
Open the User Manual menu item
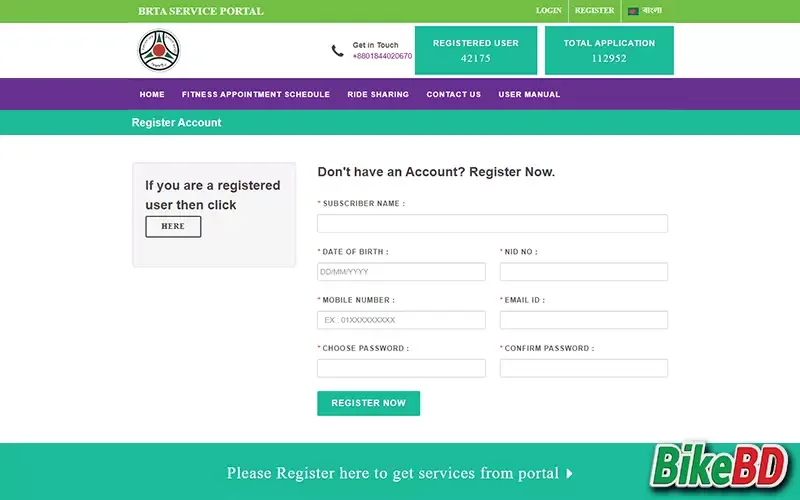(x=529, y=94)
